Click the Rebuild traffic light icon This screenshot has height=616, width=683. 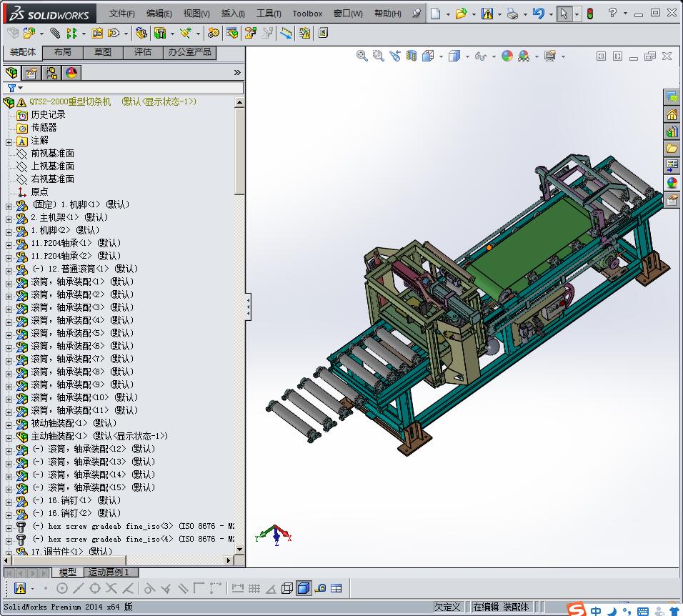(x=589, y=14)
